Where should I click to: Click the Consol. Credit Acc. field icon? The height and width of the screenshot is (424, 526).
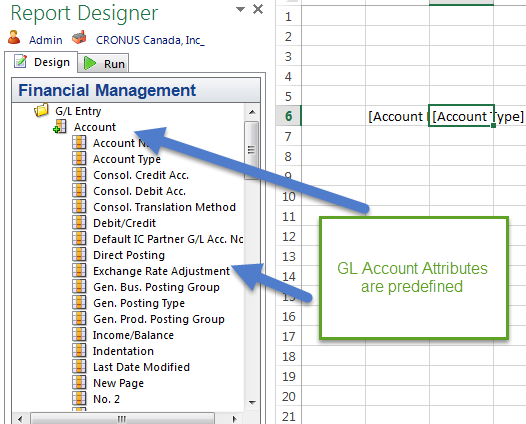(79, 174)
